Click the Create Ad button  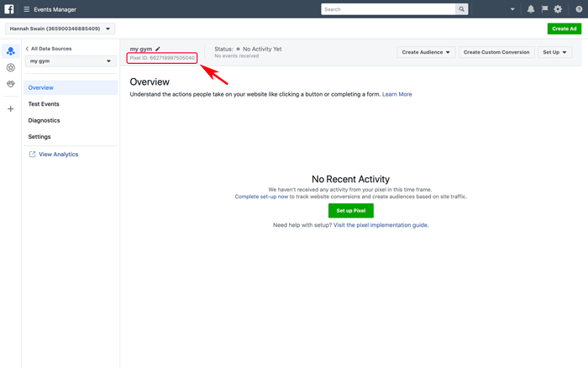pyautogui.click(x=564, y=29)
